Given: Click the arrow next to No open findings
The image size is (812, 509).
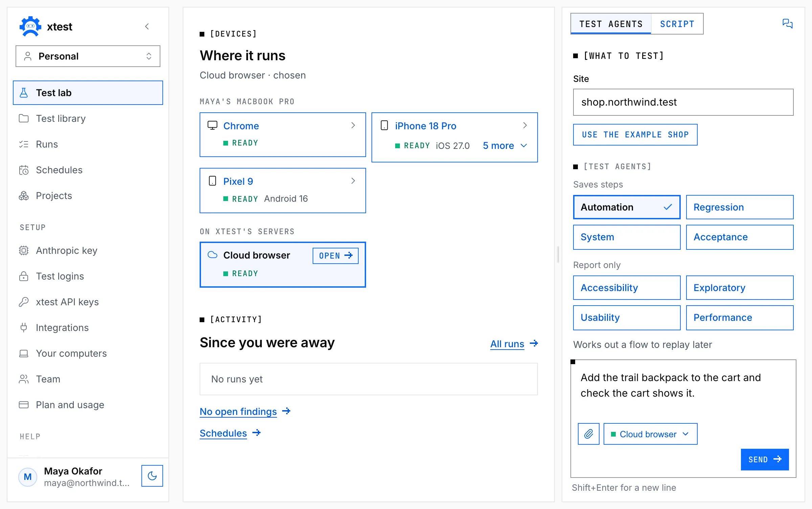Looking at the screenshot, I should coord(286,411).
